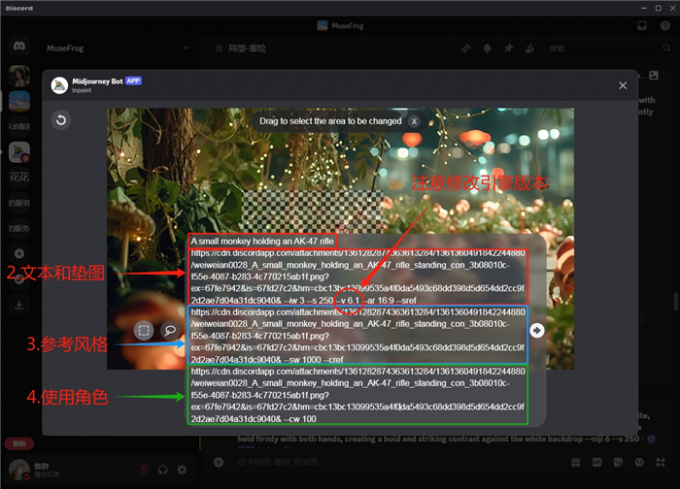The width and height of the screenshot is (680, 489).
Task: Open the apps icon in message bar
Action: [x=660, y=463]
